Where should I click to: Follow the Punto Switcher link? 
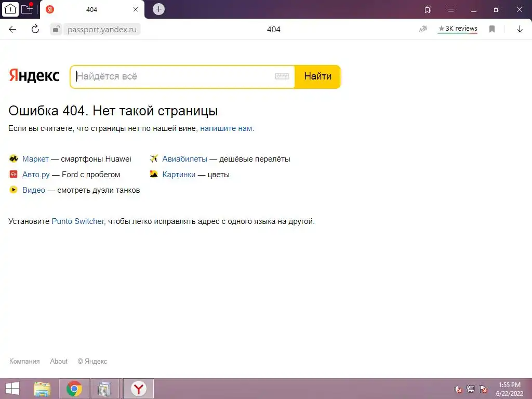click(x=78, y=221)
